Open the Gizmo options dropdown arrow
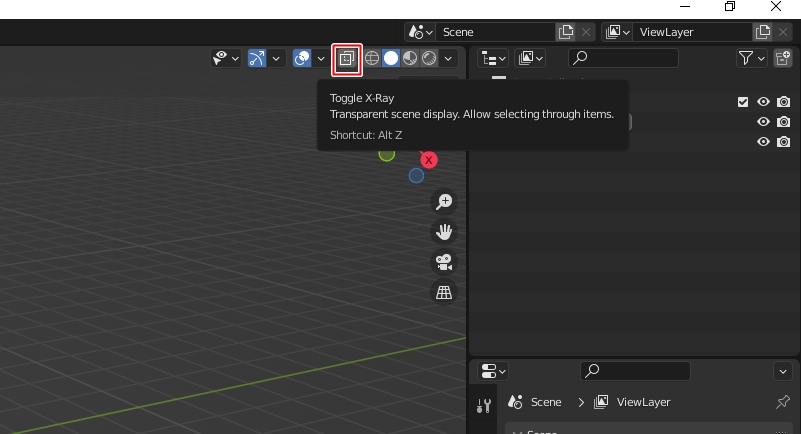Viewport: 801px width, 434px height. pos(276,58)
